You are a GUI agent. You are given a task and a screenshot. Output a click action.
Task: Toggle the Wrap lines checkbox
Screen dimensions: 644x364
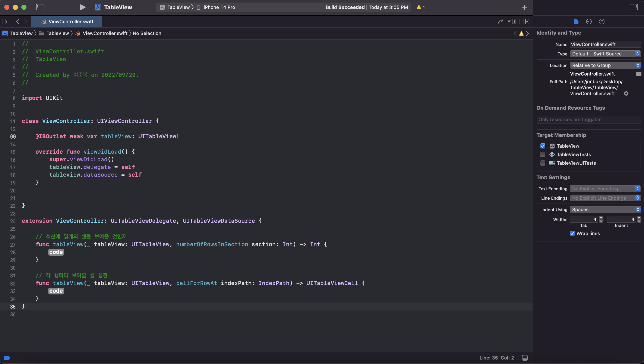pos(572,233)
